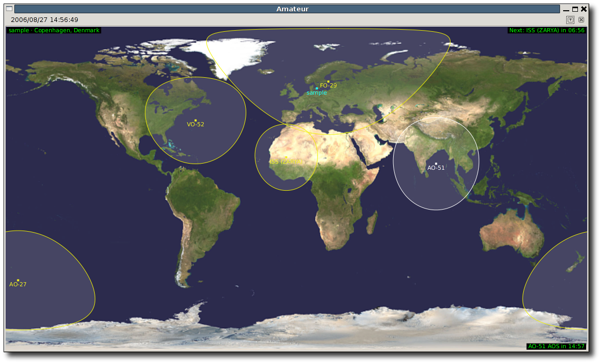
Task: Select the AO-51 satellite marker
Action: (x=436, y=164)
